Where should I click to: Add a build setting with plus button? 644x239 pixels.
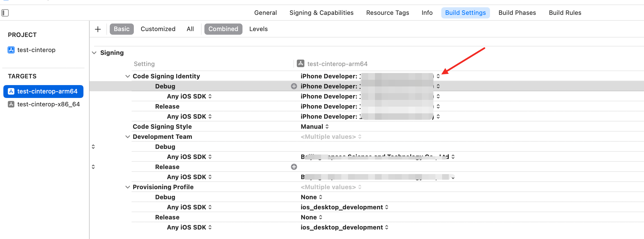click(98, 29)
